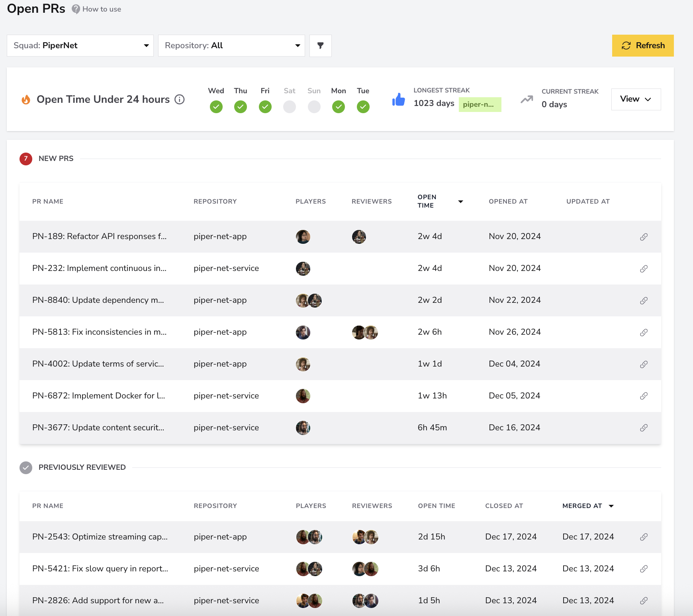Click the Previously Reviewed check icon

click(x=26, y=467)
